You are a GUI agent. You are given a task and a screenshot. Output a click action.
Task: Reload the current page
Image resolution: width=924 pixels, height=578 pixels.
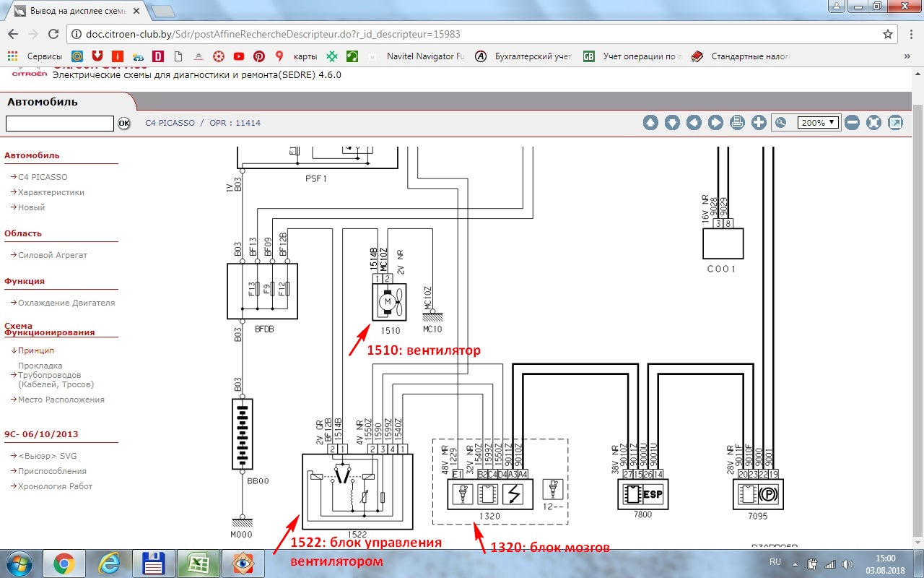[x=53, y=34]
